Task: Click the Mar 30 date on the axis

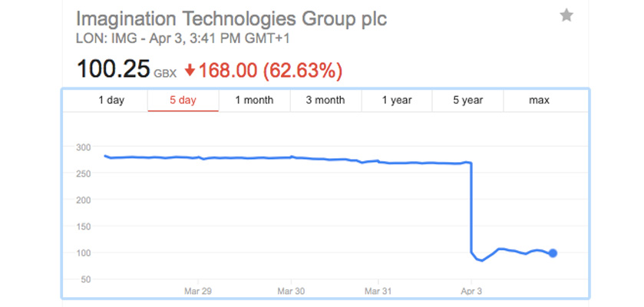Action: point(291,291)
